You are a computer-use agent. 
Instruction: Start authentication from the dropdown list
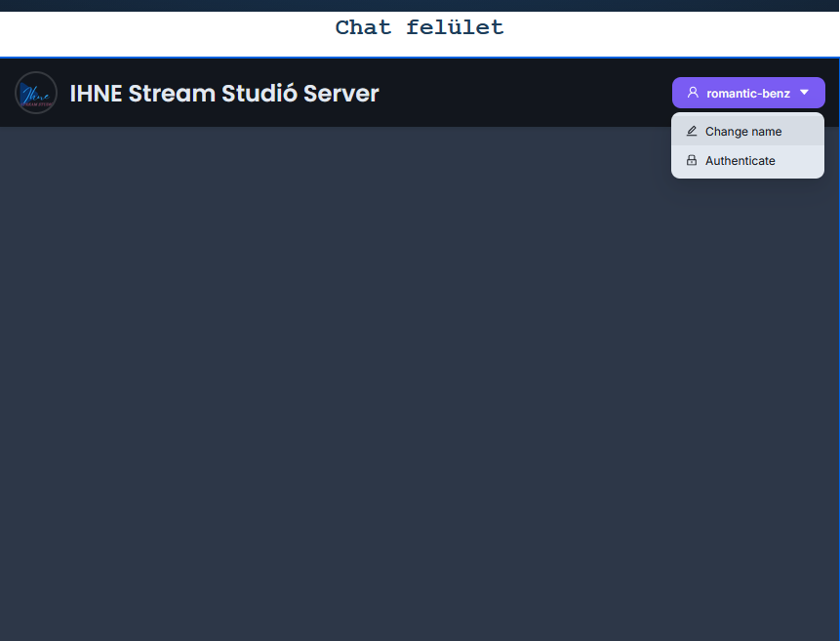(740, 160)
